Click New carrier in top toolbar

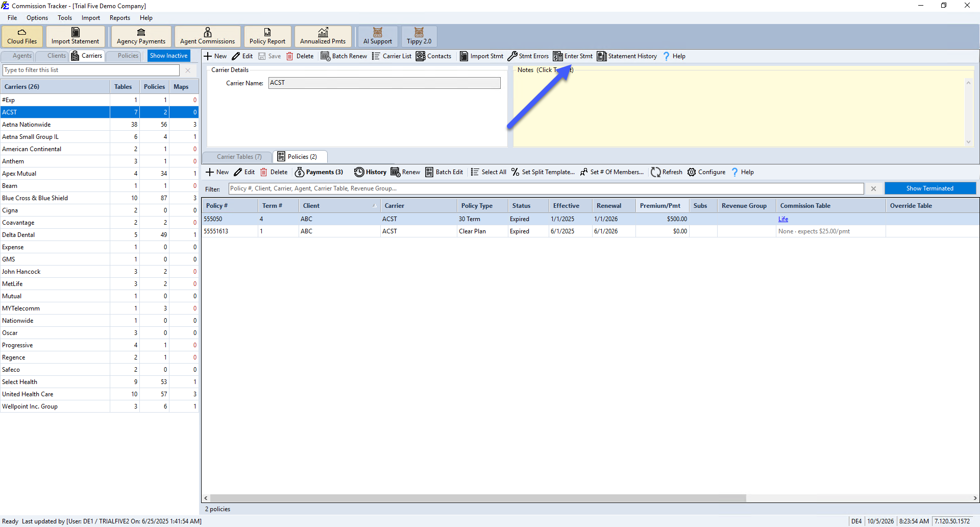pyautogui.click(x=215, y=56)
